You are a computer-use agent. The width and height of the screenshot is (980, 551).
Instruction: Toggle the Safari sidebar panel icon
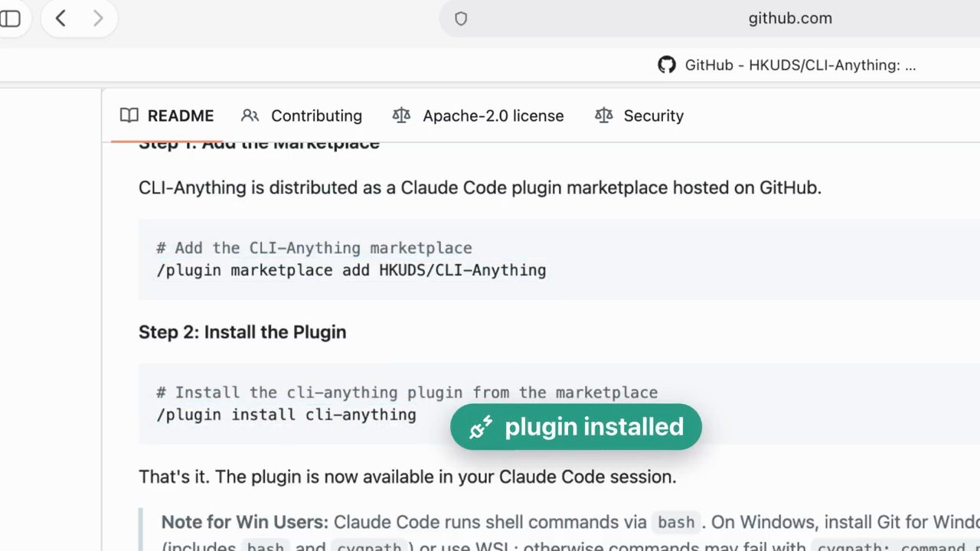pos(10,18)
